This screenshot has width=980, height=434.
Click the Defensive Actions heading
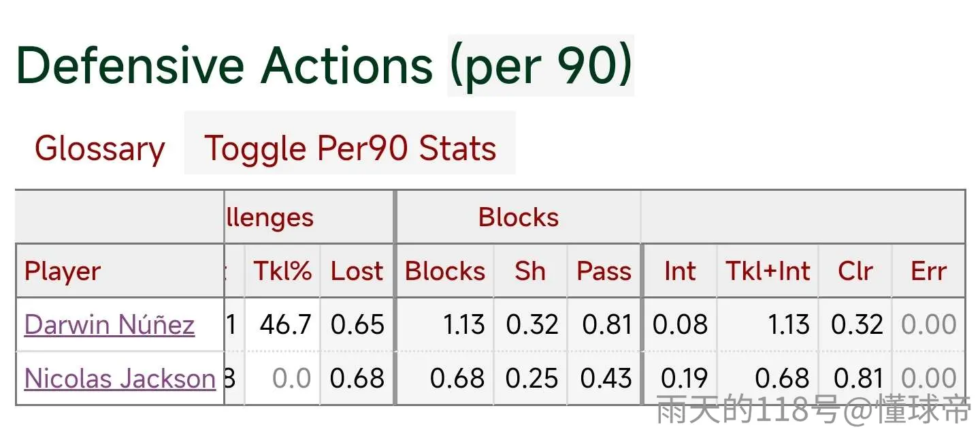(324, 66)
